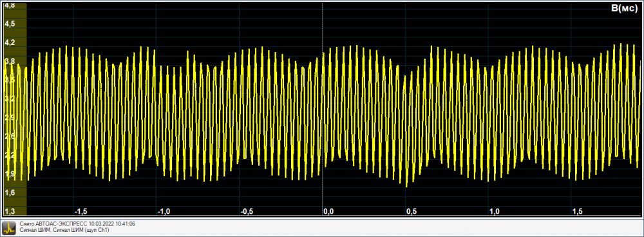The height and width of the screenshot is (237, 644).
Task: Click the "В(мс)" axis units label
Action: (x=624, y=9)
